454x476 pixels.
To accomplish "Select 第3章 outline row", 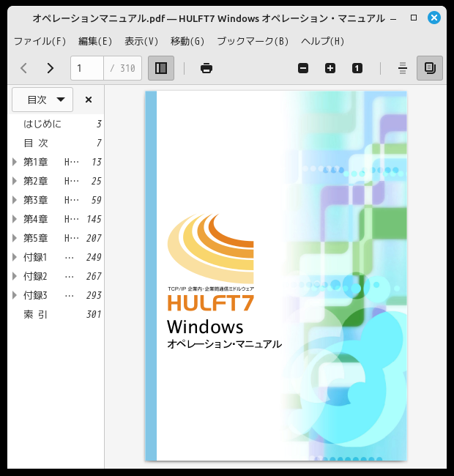I will (x=56, y=200).
